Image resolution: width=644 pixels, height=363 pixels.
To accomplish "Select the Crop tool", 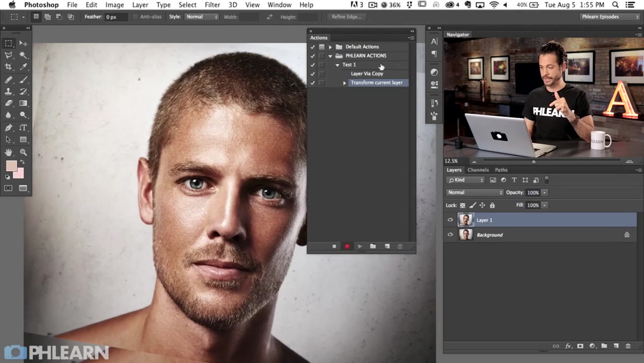I will 9,67.
